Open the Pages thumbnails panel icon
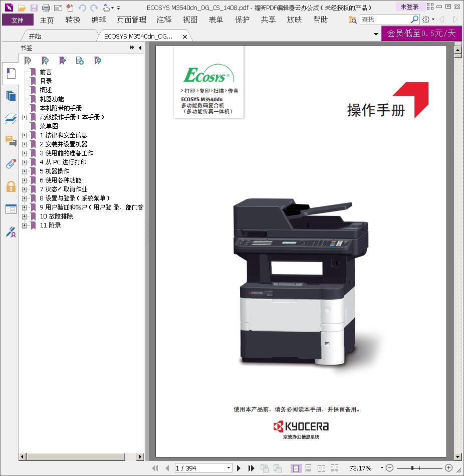Image resolution: width=464 pixels, height=476 pixels. point(11,96)
